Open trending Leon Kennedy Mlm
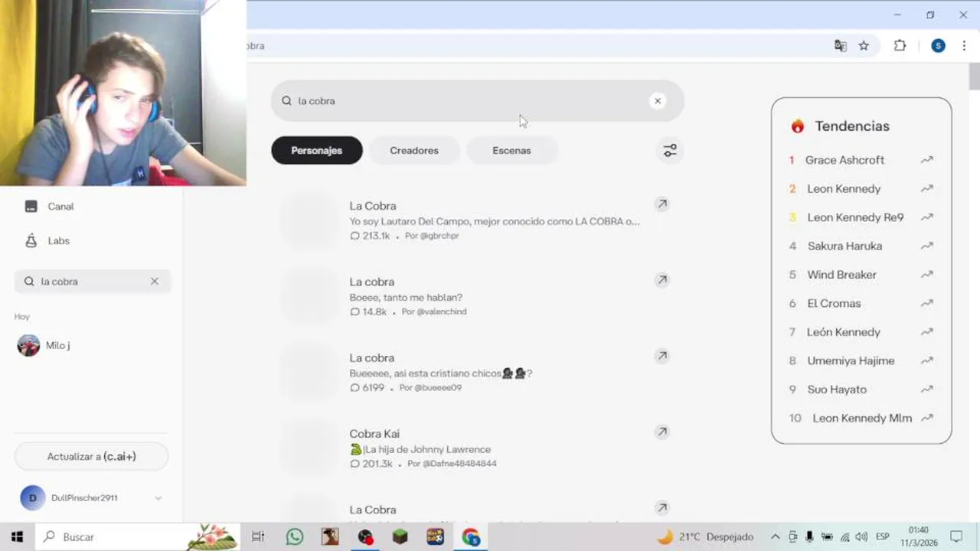 [862, 419]
